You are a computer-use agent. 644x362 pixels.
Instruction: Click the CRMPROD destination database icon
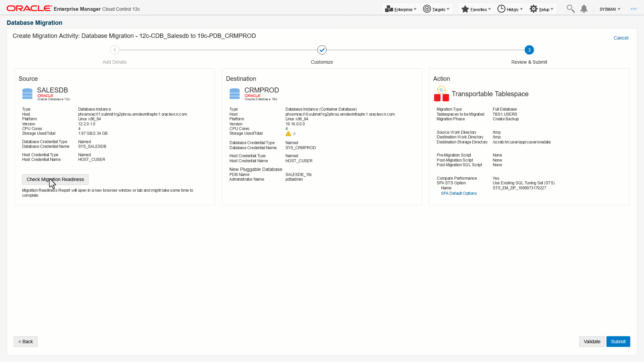234,94
